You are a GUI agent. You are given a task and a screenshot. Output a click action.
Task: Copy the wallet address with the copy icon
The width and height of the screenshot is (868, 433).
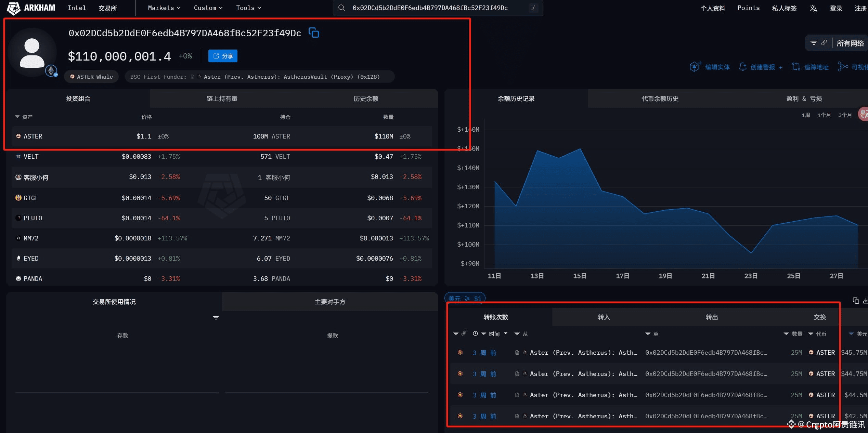tap(314, 33)
